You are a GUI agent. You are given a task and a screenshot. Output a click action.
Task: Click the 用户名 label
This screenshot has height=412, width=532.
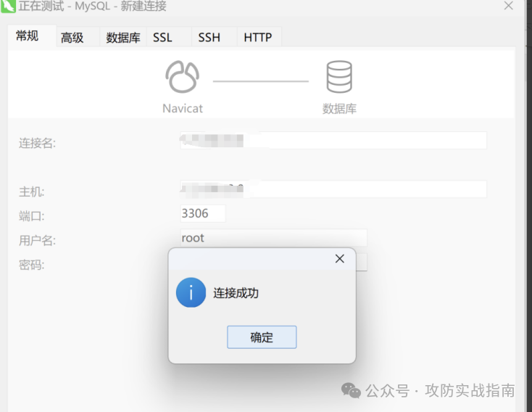pos(37,241)
